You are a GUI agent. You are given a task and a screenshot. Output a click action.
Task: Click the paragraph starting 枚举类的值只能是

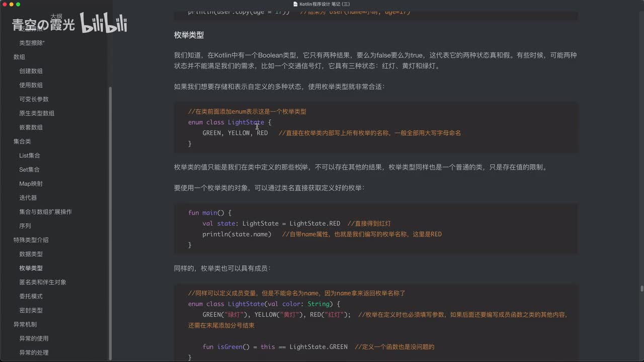tap(360, 167)
